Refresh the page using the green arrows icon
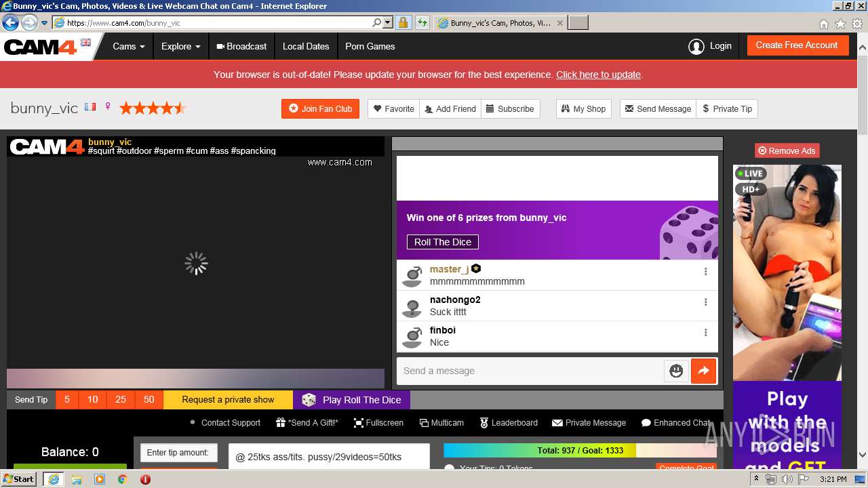868x488 pixels. coord(422,22)
